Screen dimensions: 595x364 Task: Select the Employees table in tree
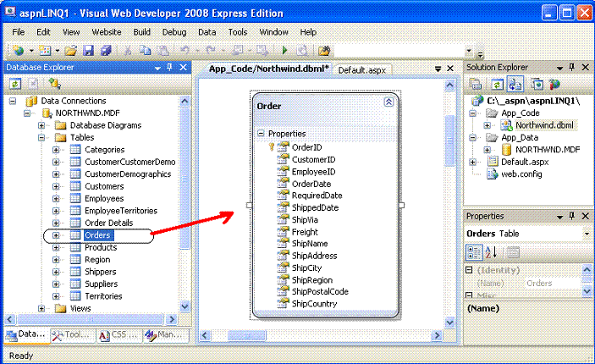(104, 199)
